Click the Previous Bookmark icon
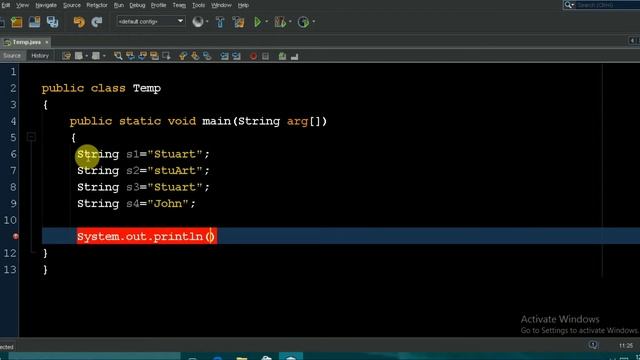Screen dimensions: 640x360 [182, 56]
